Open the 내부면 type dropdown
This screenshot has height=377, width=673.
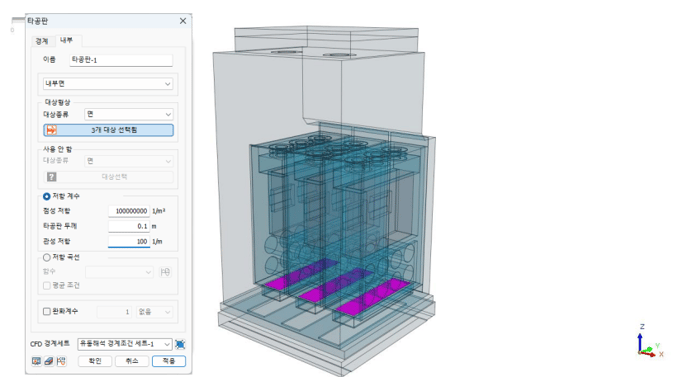[x=108, y=84]
